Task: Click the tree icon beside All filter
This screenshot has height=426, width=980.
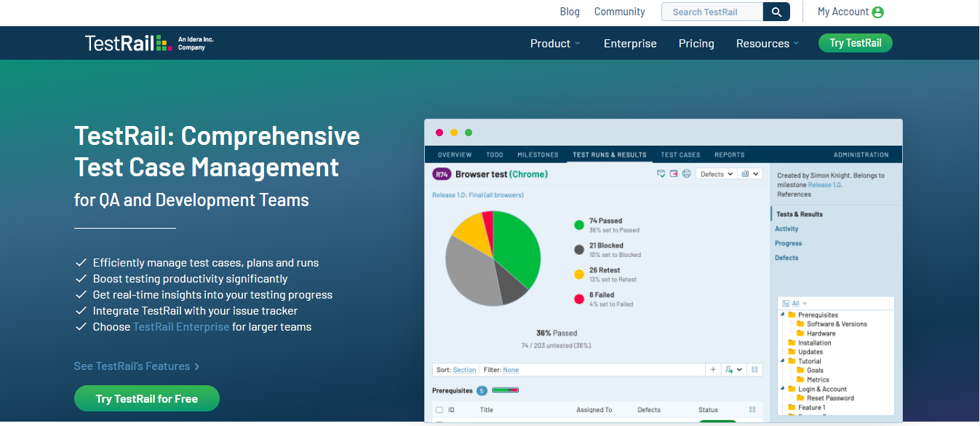Action: click(x=786, y=304)
